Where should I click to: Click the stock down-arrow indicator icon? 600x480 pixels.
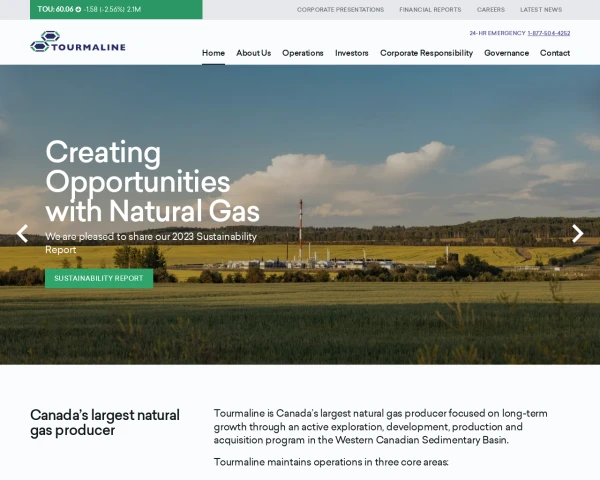pos(78,9)
